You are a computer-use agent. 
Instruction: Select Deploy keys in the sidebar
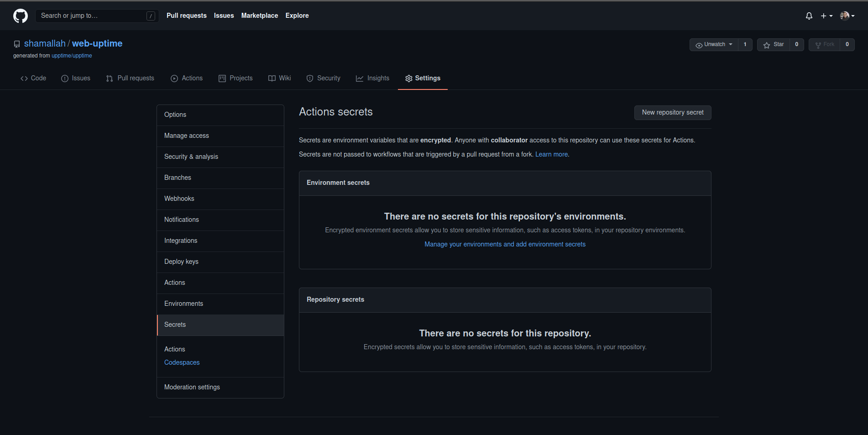181,261
